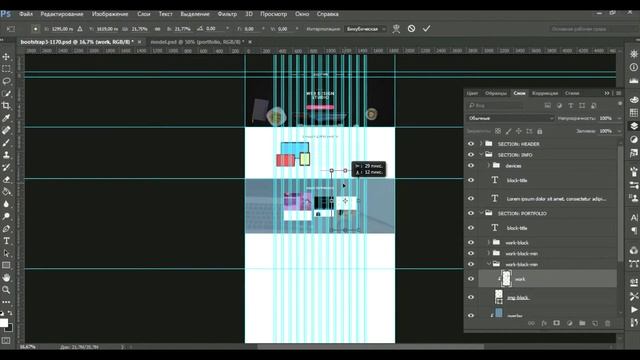Collapse the SECTION: PORTFOLIO group
640x360 pixels.
coord(481,213)
